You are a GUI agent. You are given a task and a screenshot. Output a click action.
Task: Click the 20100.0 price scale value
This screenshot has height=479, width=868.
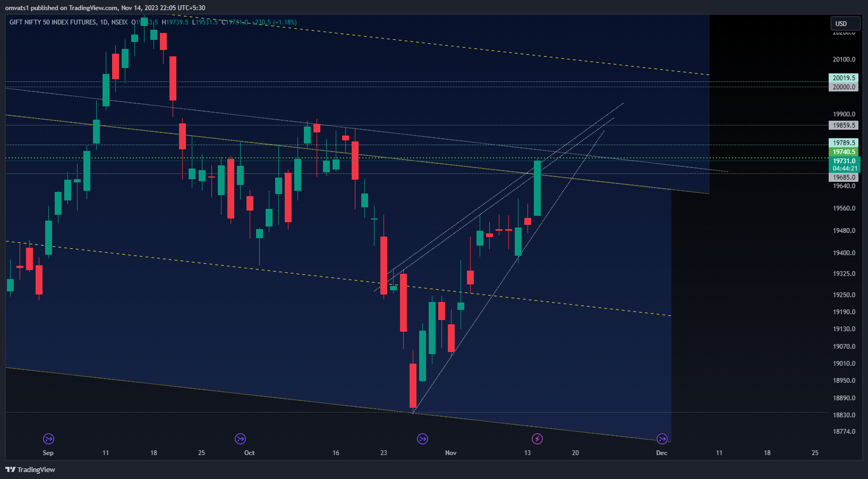(844, 60)
